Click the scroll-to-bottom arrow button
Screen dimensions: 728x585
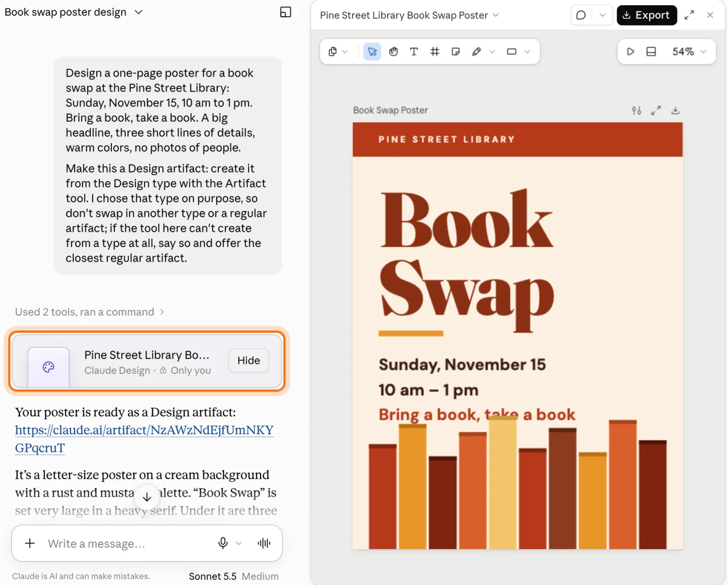(147, 497)
